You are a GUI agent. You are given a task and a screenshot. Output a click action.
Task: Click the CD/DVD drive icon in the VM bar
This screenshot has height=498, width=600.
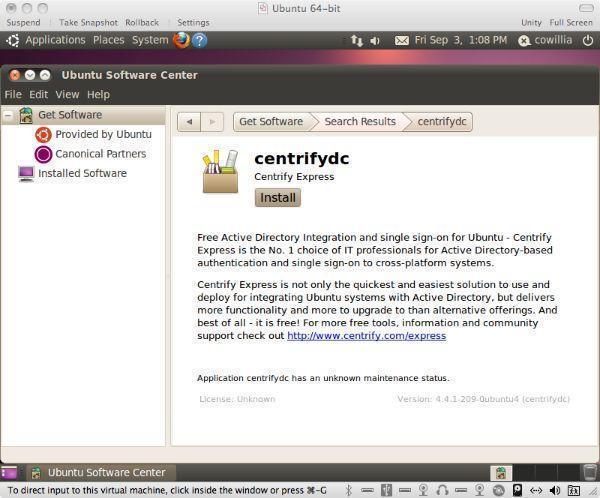499,490
